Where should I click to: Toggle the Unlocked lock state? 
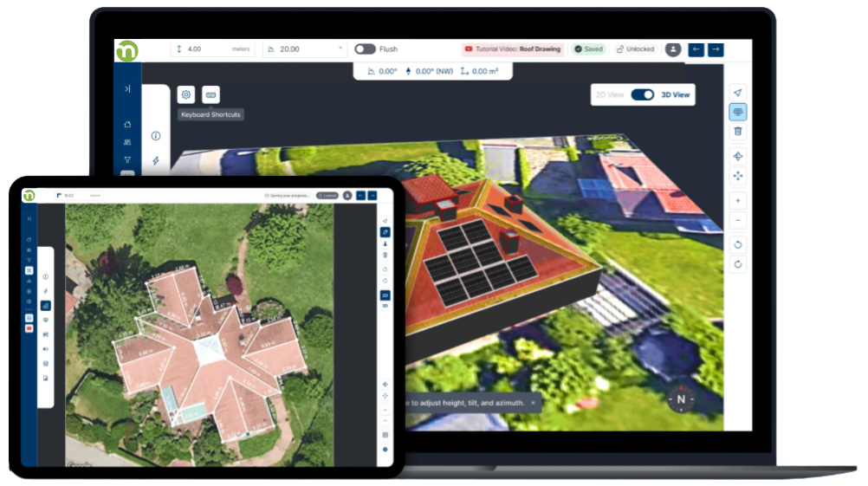[635, 49]
